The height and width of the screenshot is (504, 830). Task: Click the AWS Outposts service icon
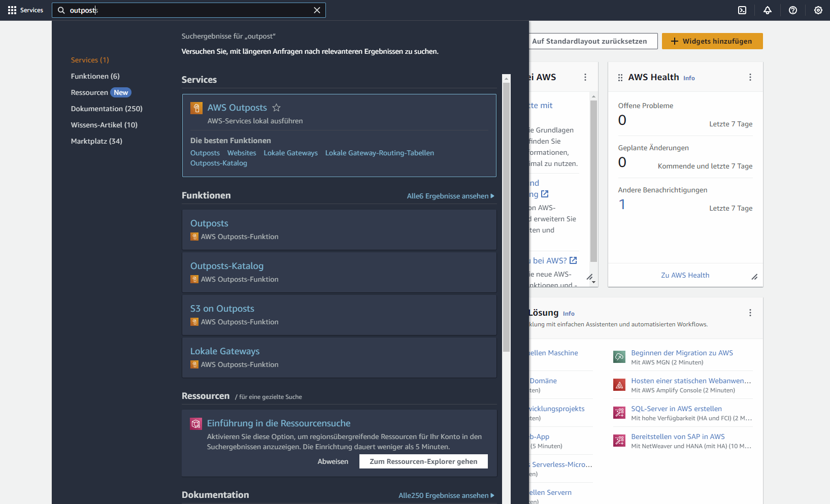pyautogui.click(x=196, y=108)
